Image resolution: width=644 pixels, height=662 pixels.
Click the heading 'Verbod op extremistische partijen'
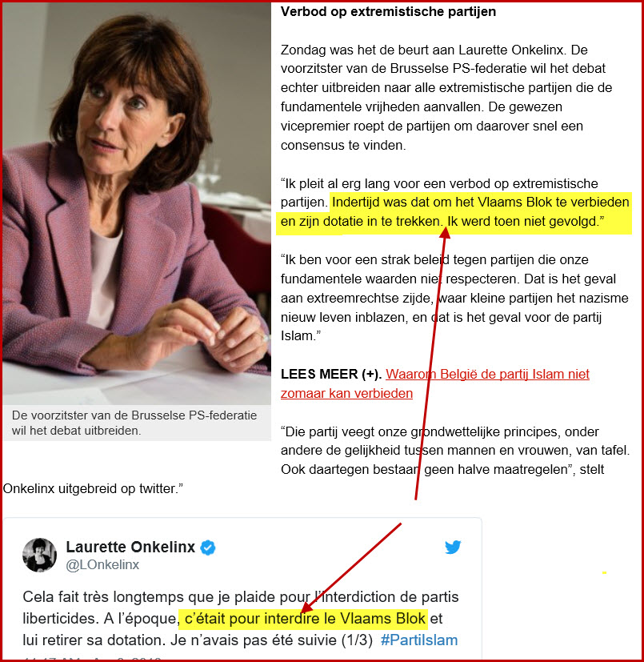pyautogui.click(x=388, y=12)
